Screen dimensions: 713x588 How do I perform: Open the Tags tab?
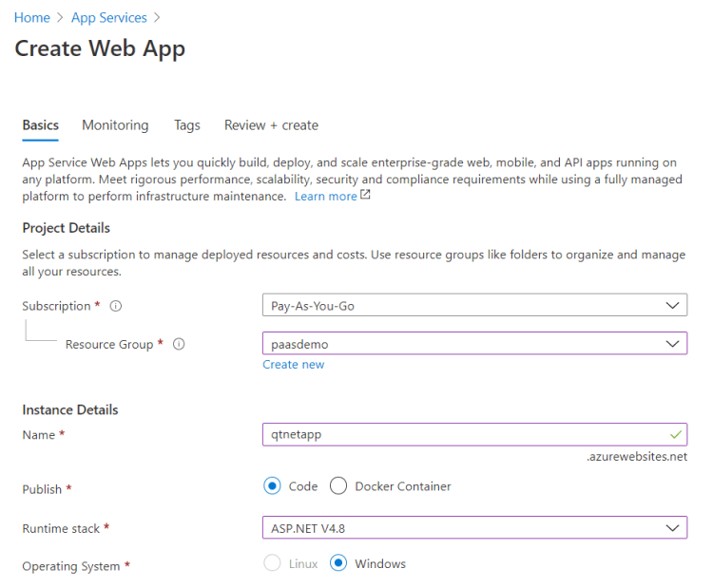click(187, 125)
